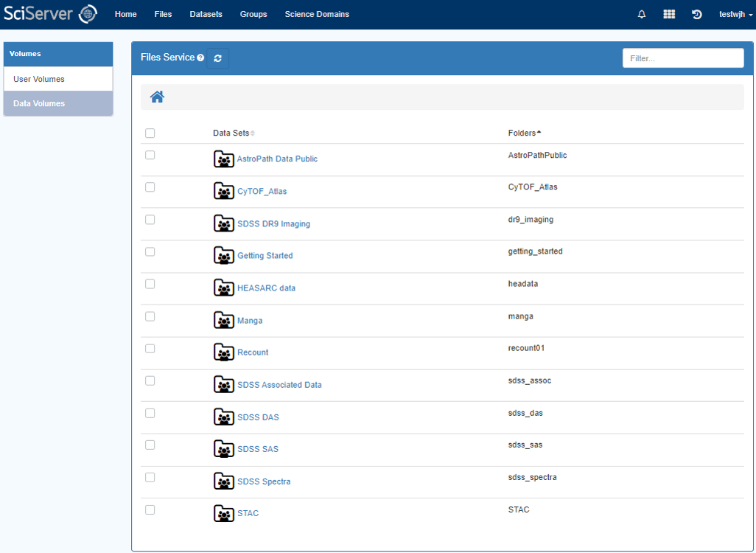Check the SDSS DR9 Imaging row checkbox
This screenshot has width=756, height=553.
point(150,220)
